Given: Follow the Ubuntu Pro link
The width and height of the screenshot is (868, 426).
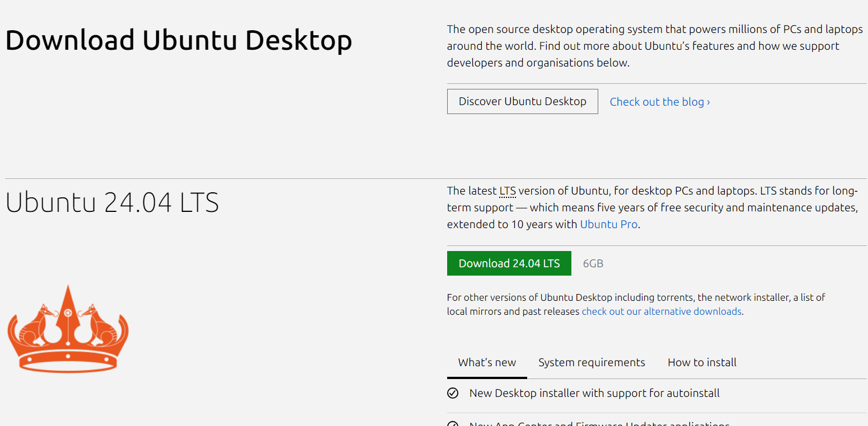Looking at the screenshot, I should tap(609, 224).
